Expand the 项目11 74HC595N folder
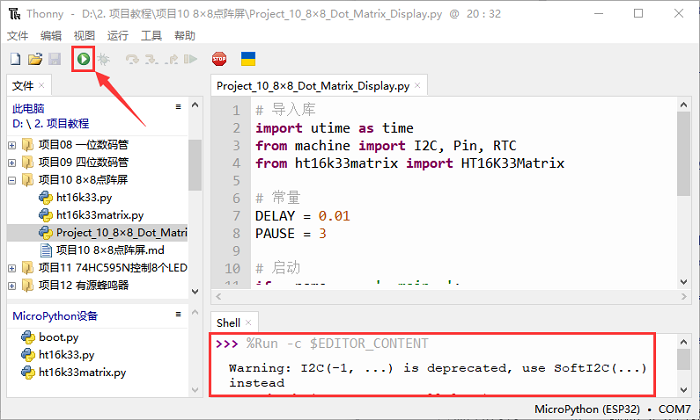700x420 pixels. [12, 268]
